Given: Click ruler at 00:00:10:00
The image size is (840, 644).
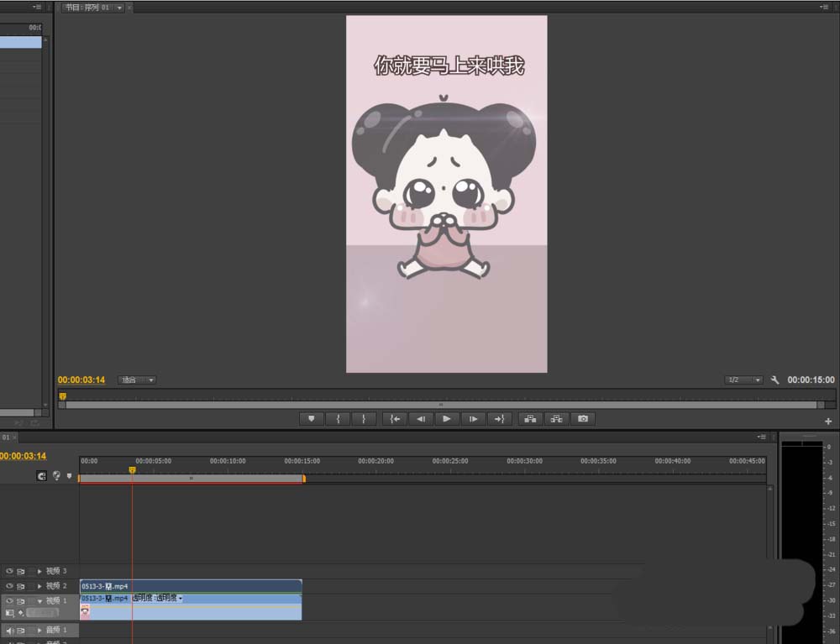Looking at the screenshot, I should 228,461.
